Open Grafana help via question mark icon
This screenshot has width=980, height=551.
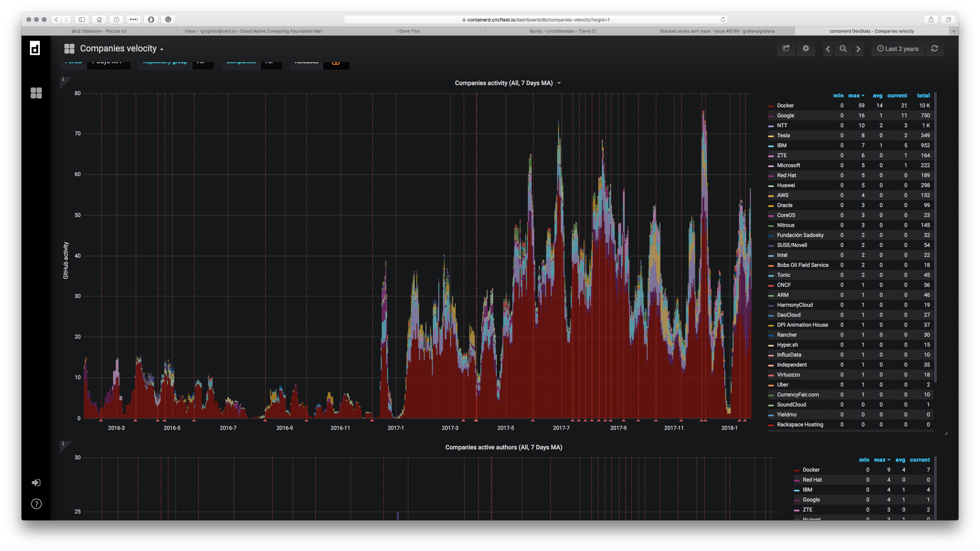[x=36, y=503]
